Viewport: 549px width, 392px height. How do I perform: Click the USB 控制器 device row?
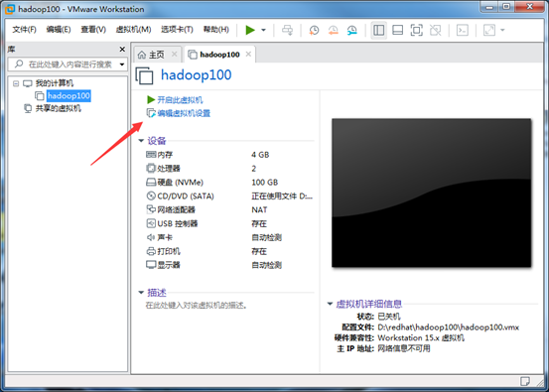point(229,223)
